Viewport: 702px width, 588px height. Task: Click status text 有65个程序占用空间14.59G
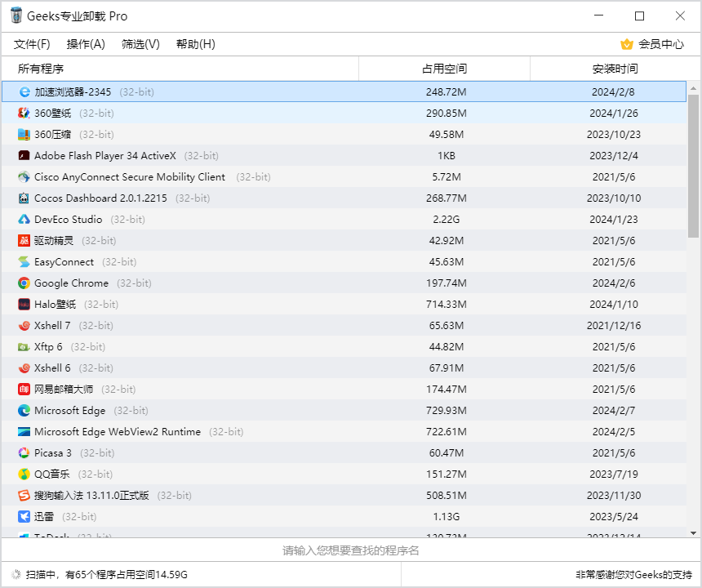127,575
